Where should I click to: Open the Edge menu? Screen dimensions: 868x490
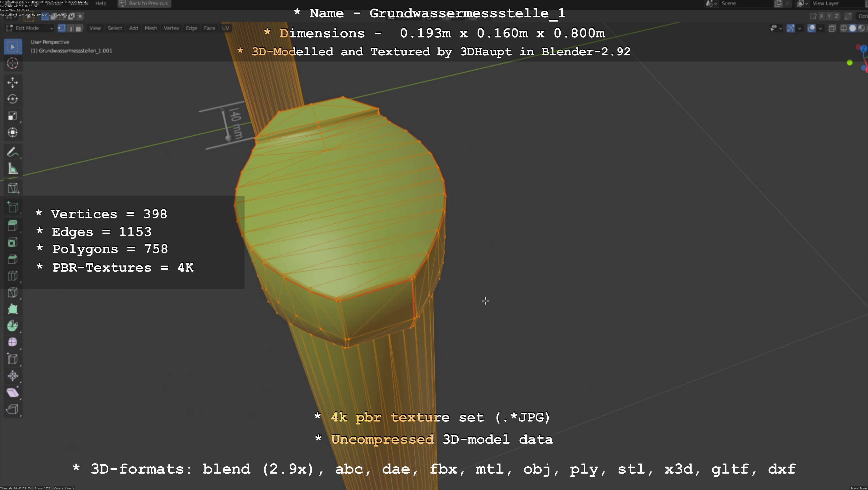(191, 28)
